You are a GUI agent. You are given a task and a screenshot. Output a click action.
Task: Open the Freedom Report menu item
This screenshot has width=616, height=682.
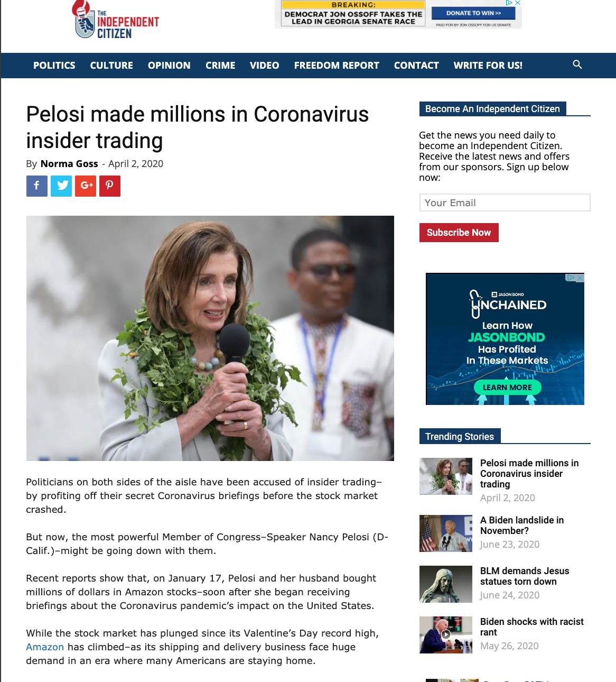[x=337, y=66]
